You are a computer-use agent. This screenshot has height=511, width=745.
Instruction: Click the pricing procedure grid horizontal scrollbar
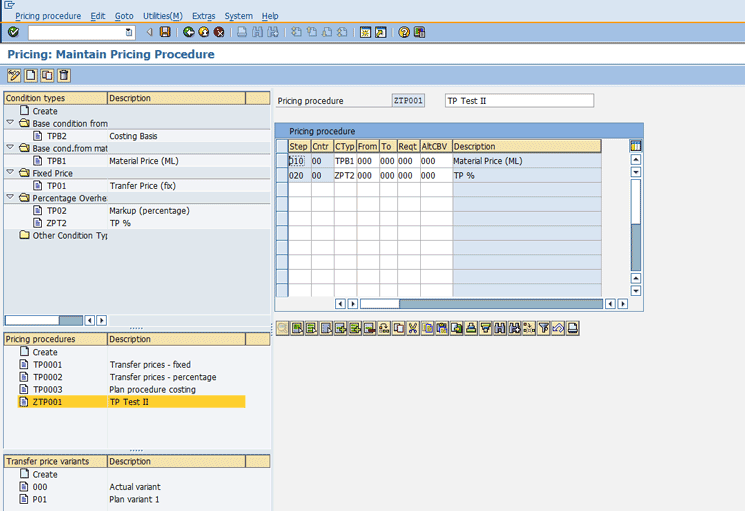coord(480,304)
